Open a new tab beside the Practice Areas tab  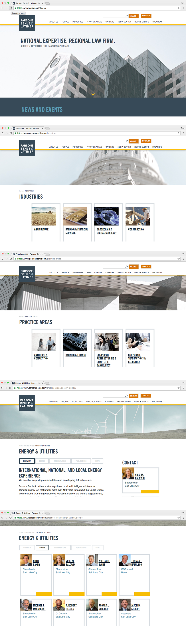pyautogui.click(x=48, y=254)
